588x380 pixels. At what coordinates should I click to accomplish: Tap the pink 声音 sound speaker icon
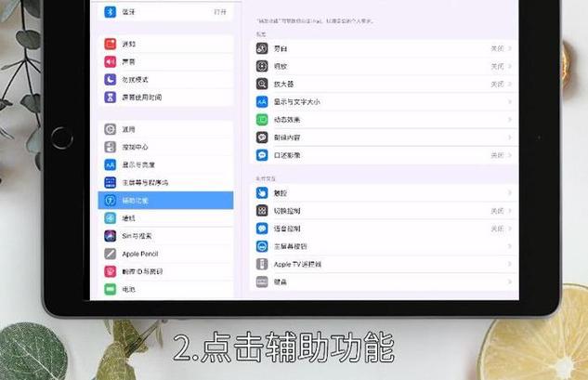coord(110,61)
